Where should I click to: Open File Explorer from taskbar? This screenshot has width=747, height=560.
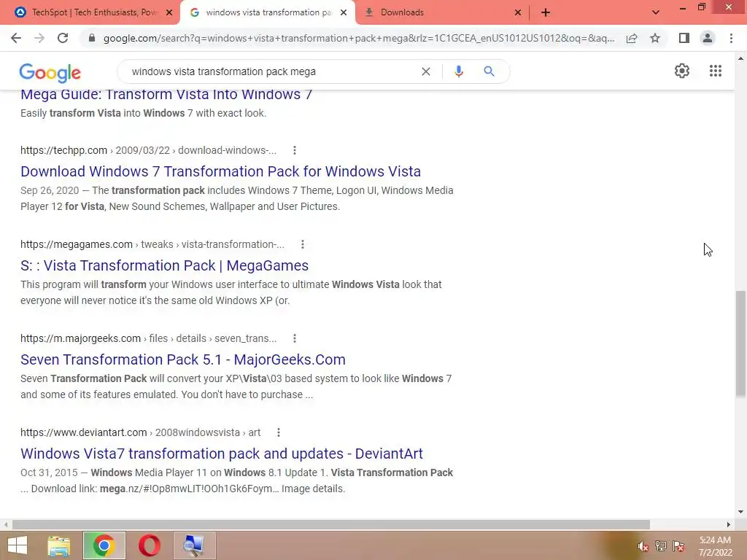point(58,545)
